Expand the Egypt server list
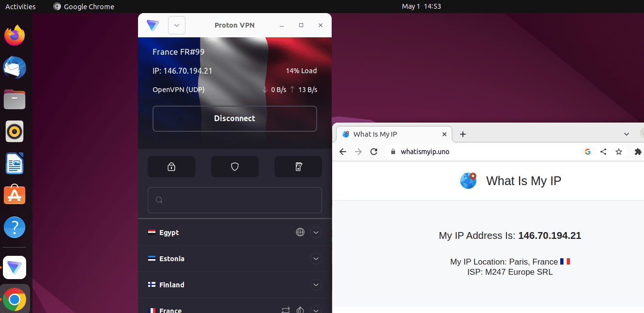Viewport: 644px width, 313px height. click(x=316, y=233)
